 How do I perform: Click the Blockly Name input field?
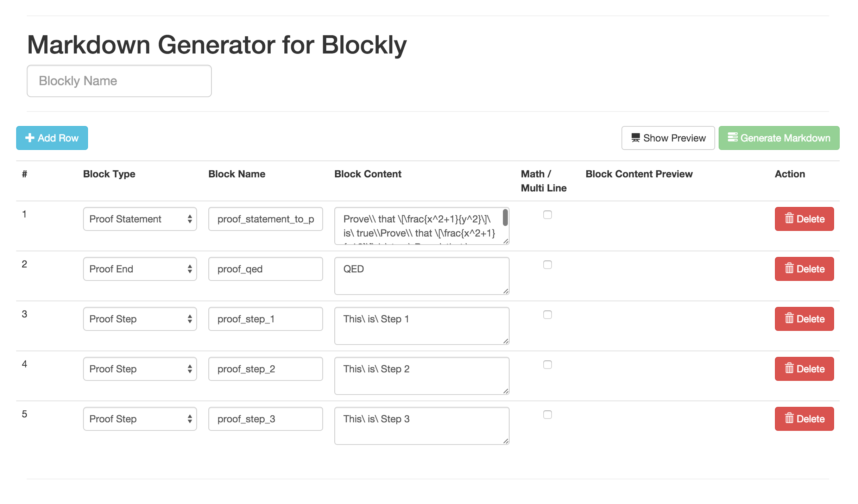(119, 81)
